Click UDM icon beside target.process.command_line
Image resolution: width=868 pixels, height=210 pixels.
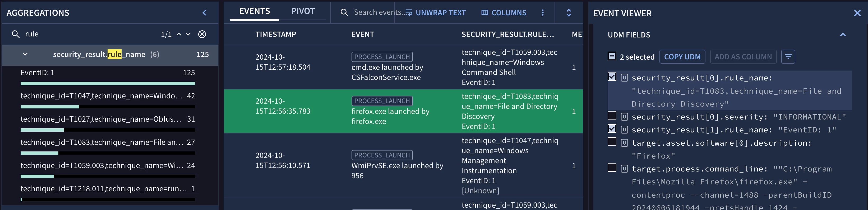click(624, 169)
